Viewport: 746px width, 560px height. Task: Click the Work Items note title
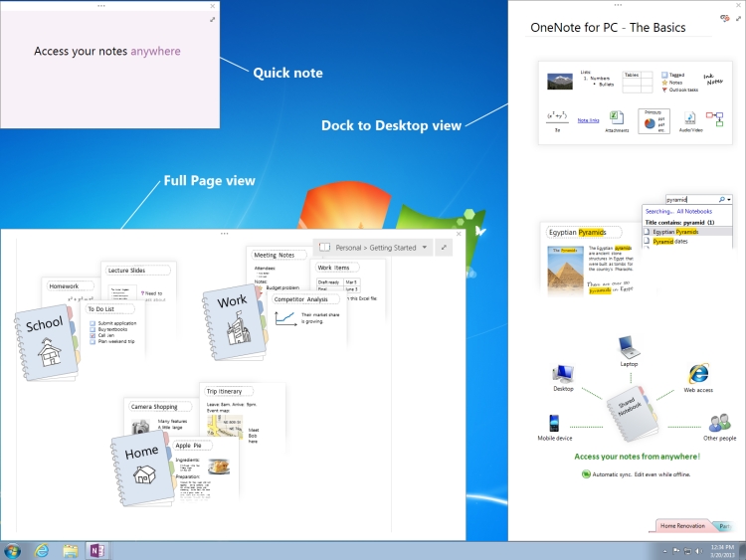tap(333, 268)
